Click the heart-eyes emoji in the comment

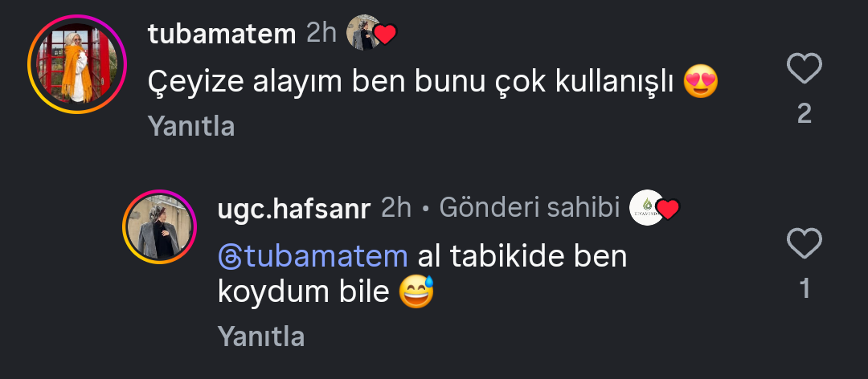700,81
